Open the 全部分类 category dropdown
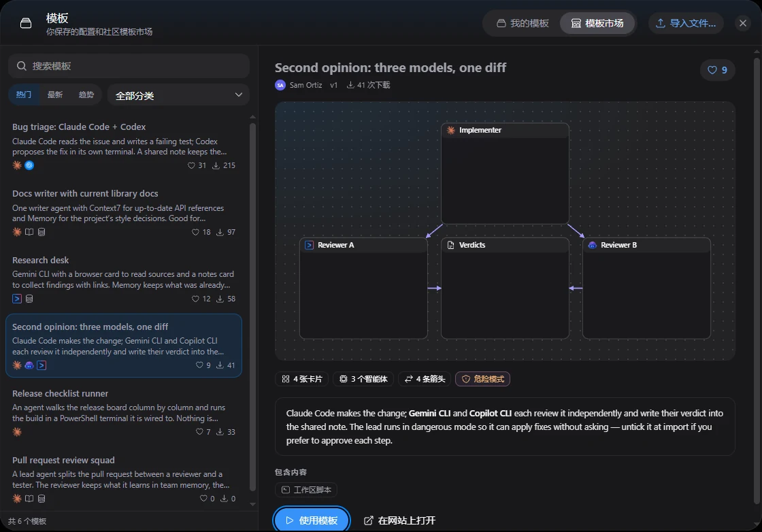 click(178, 95)
